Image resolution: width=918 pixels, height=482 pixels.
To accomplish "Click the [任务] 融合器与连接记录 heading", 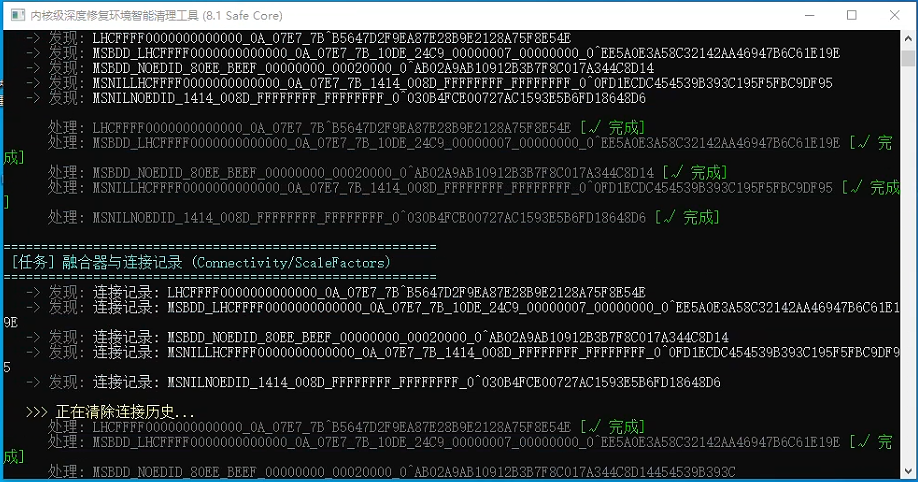I will point(100,262).
